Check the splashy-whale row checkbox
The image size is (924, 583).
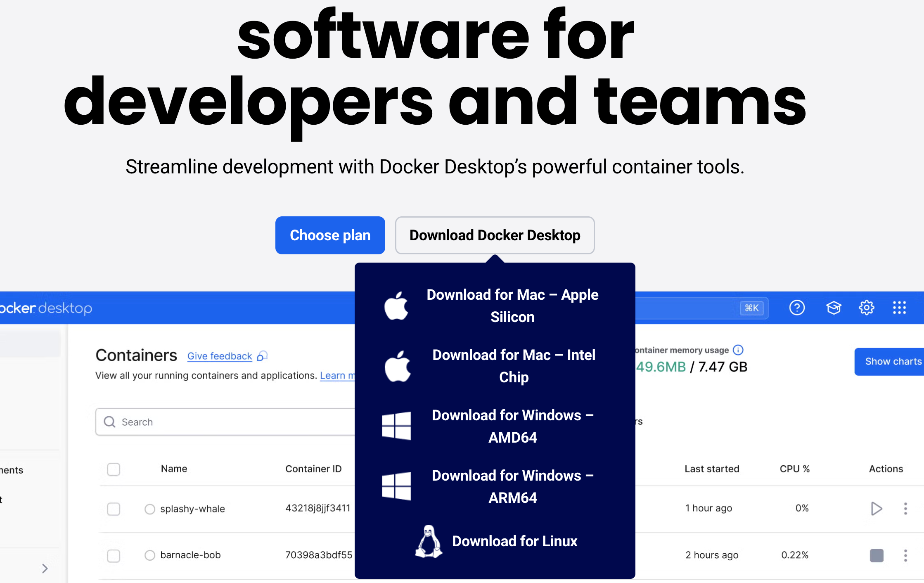pyautogui.click(x=114, y=509)
